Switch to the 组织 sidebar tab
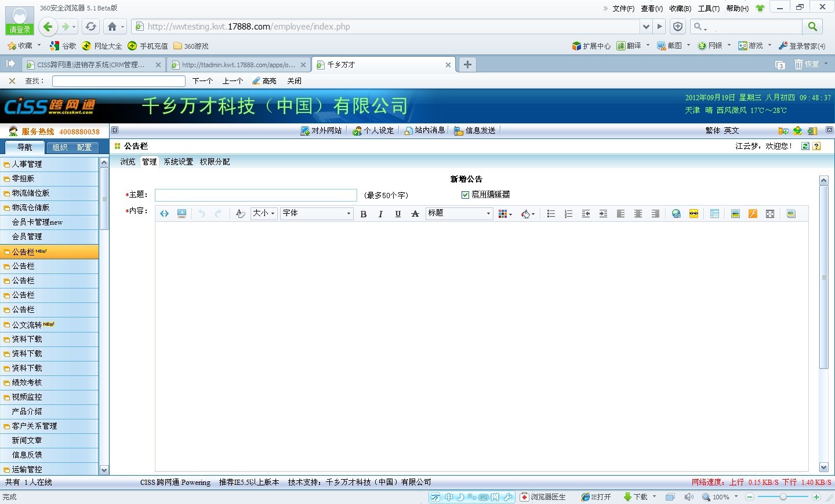Screen dimensions: 835x504 tap(60, 147)
